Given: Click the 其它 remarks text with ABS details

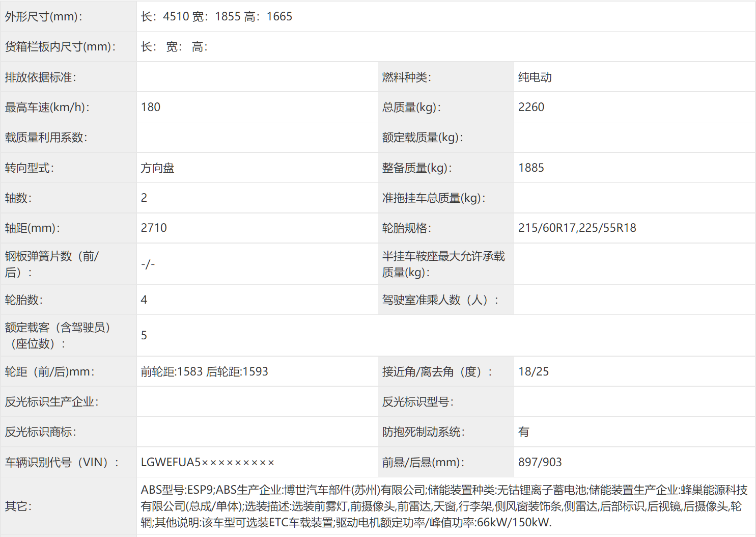Looking at the screenshot, I should coord(443,506).
